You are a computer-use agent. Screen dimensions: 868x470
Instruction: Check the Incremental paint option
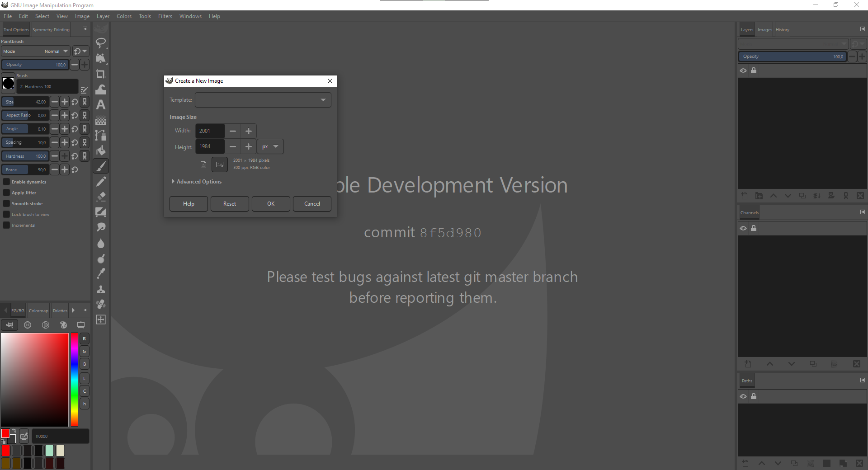click(x=6, y=225)
